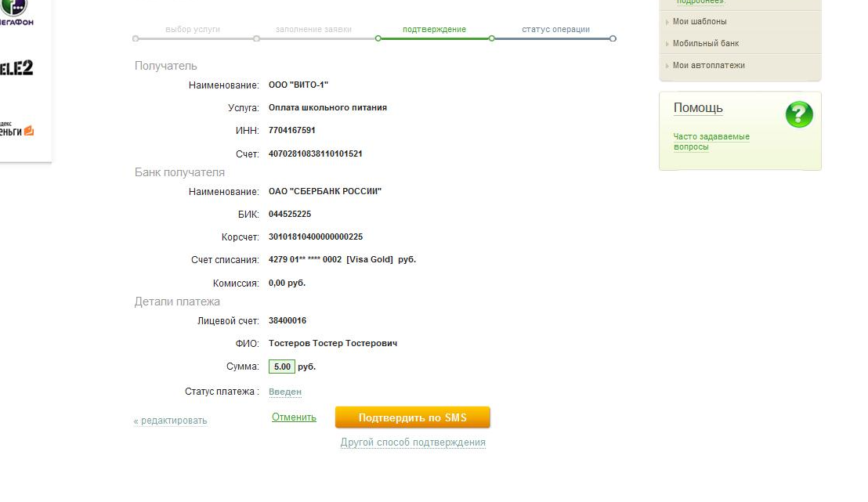Image resolution: width=868 pixels, height=502 pixels.
Task: Click the green question mark help icon
Action: point(799,114)
